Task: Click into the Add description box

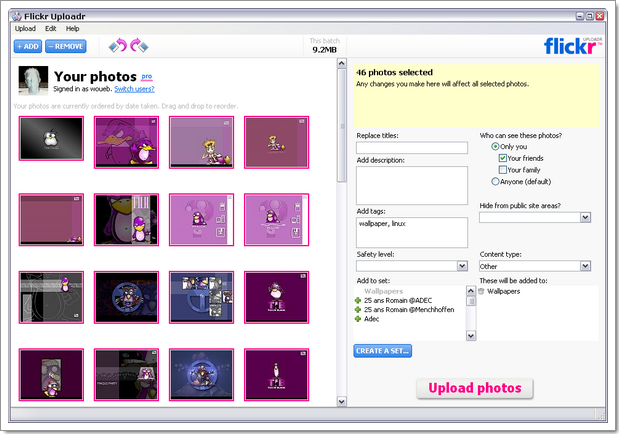Action: click(x=412, y=185)
